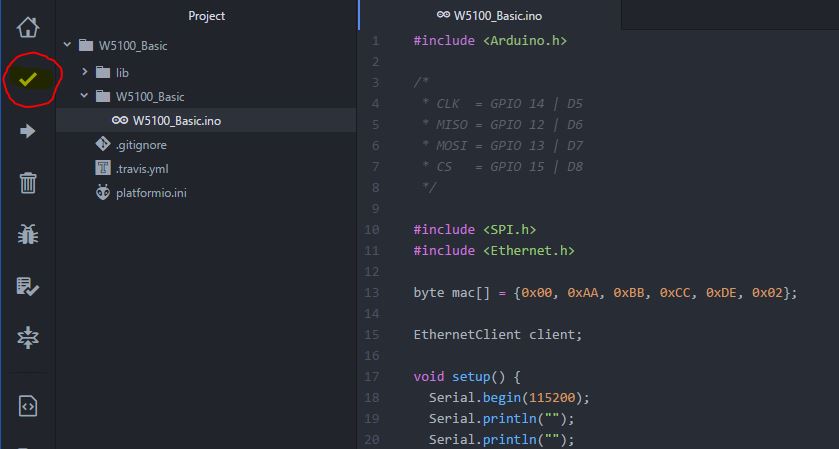Click the Project panel header

pyautogui.click(x=206, y=15)
